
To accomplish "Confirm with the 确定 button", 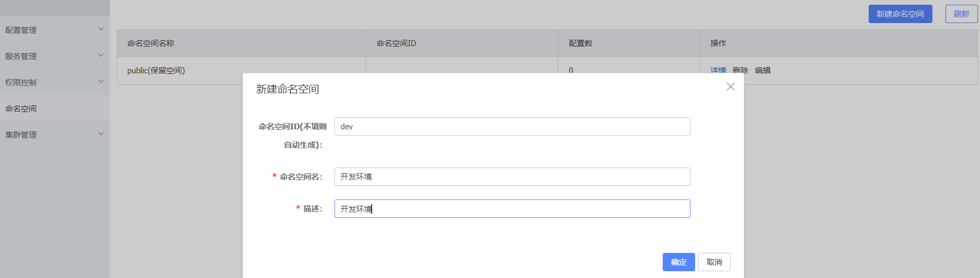I will pos(678,262).
